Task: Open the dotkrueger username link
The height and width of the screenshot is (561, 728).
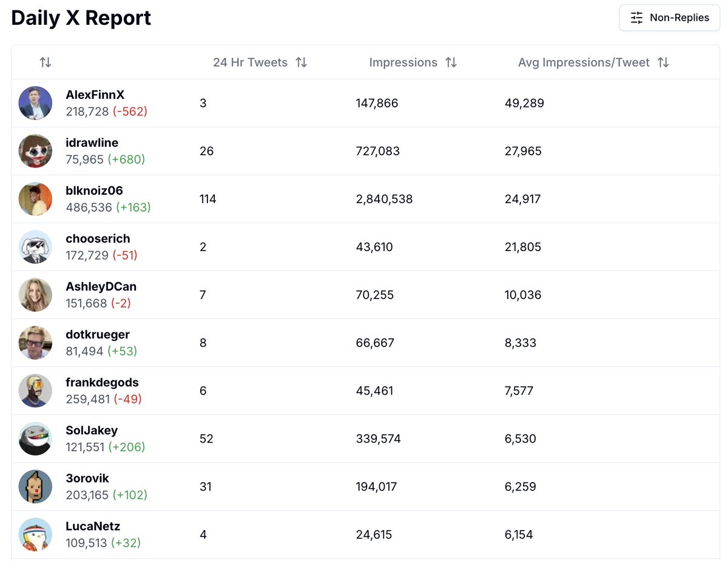Action: tap(98, 334)
